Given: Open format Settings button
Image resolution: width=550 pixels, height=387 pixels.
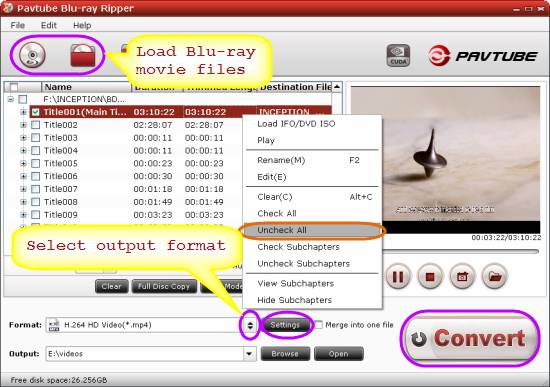Looking at the screenshot, I should click(285, 325).
